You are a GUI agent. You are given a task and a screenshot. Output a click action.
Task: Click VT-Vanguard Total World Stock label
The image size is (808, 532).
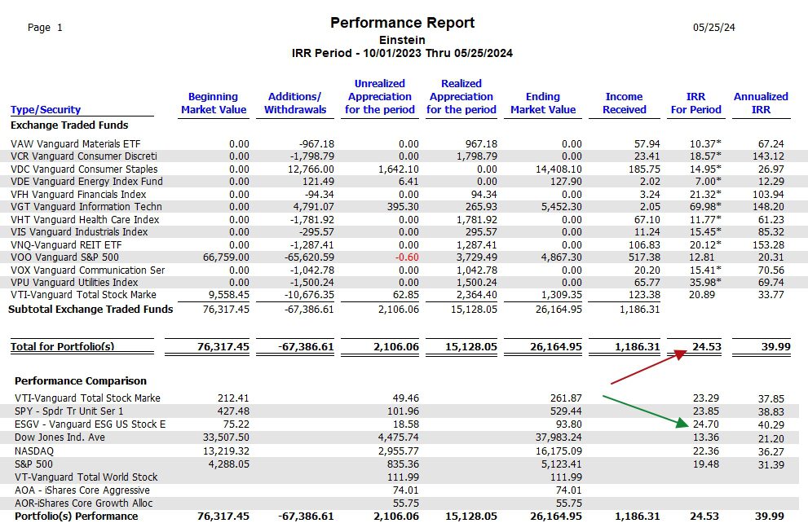[86, 477]
